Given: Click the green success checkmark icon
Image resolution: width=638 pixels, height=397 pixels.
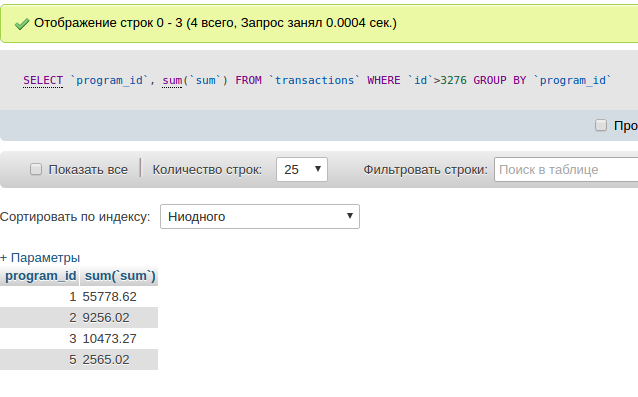Looking at the screenshot, I should pyautogui.click(x=22, y=24).
